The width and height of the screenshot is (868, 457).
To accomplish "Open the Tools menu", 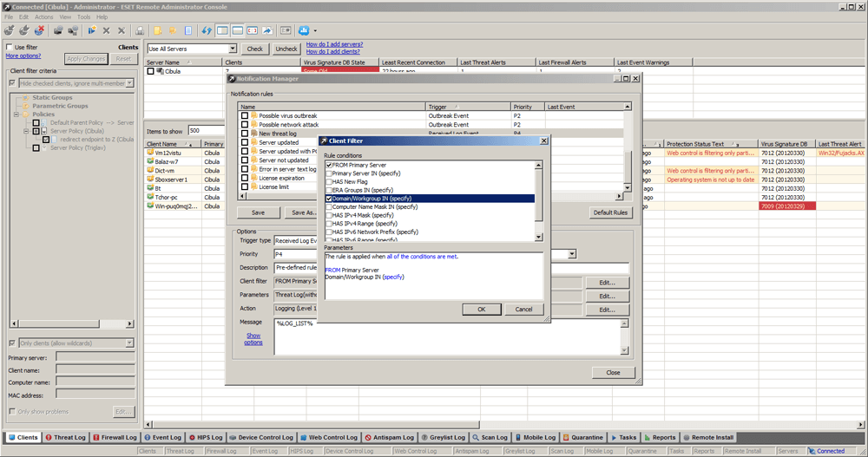I will (84, 17).
